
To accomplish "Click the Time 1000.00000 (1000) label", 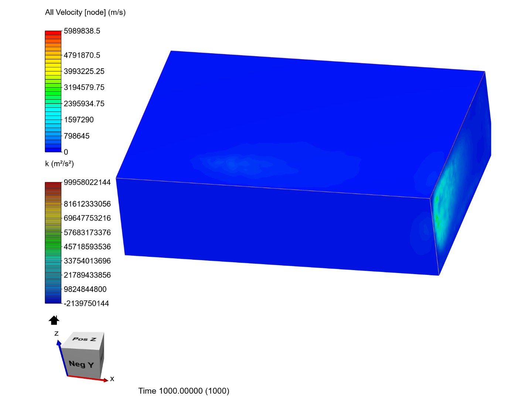I will (184, 391).
